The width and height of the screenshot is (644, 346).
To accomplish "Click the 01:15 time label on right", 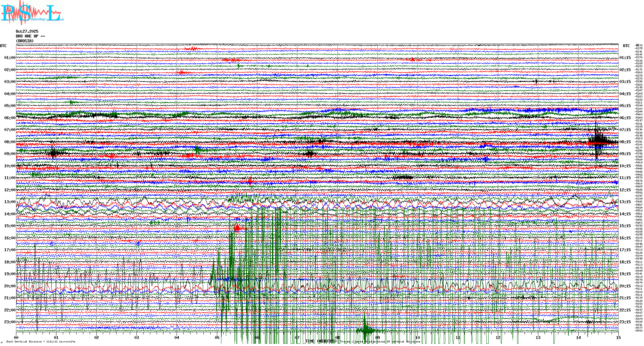I will pyautogui.click(x=625, y=58).
